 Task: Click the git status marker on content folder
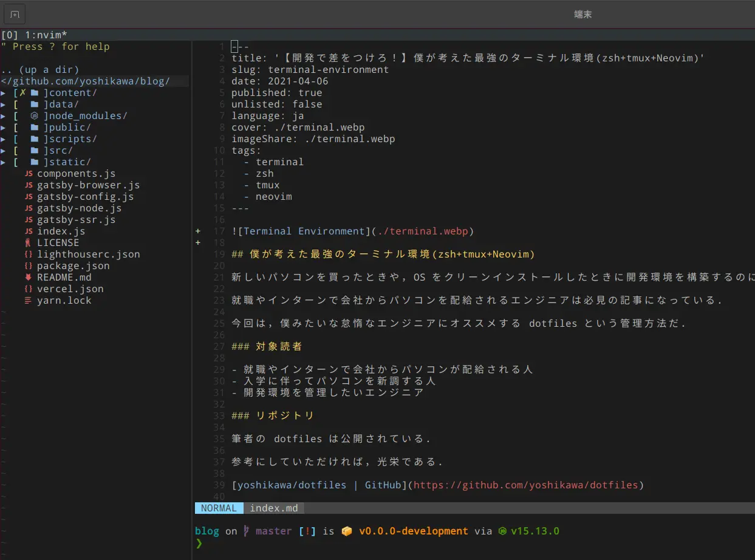click(x=22, y=93)
